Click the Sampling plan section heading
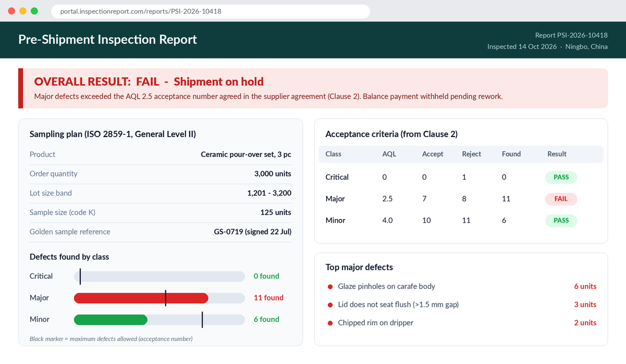The width and height of the screenshot is (626, 364). coord(113,134)
